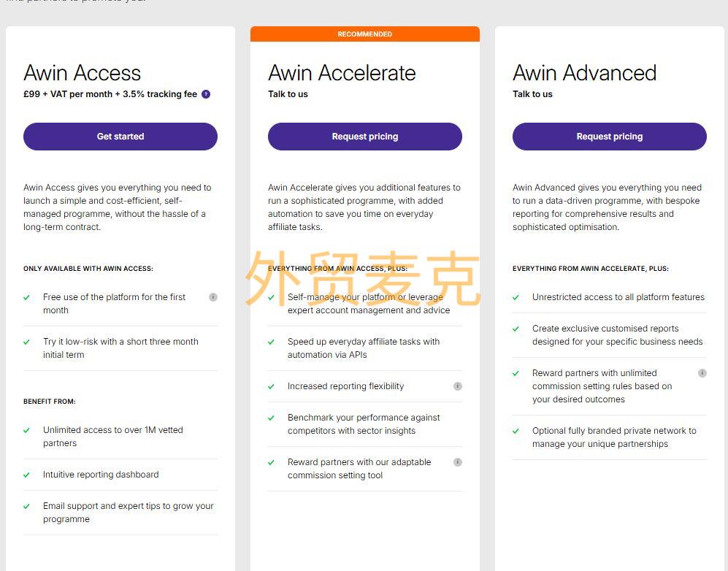Click the Awin Advanced heading
This screenshot has width=728, height=571.
(x=585, y=73)
